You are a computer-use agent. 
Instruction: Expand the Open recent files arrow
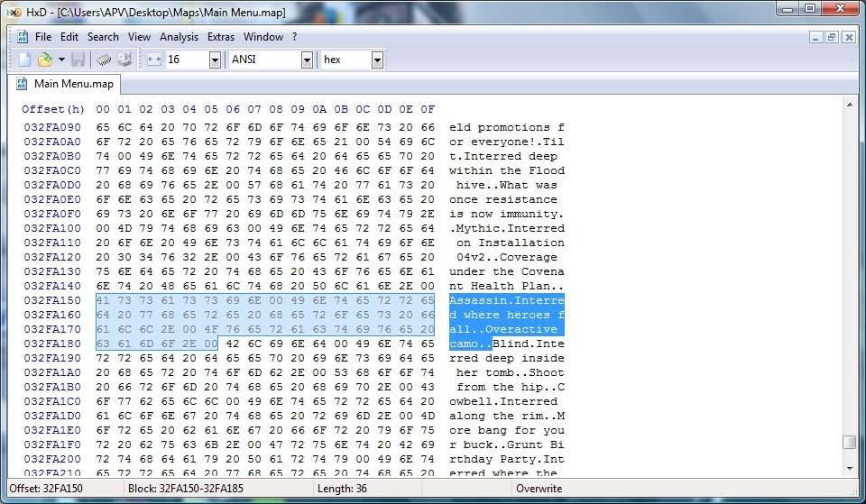[x=61, y=60]
